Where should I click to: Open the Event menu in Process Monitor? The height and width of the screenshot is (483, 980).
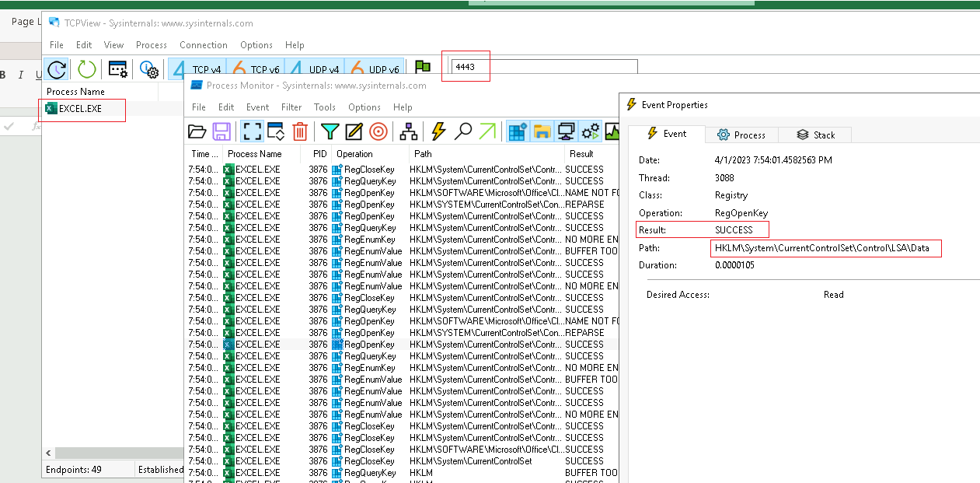click(257, 107)
